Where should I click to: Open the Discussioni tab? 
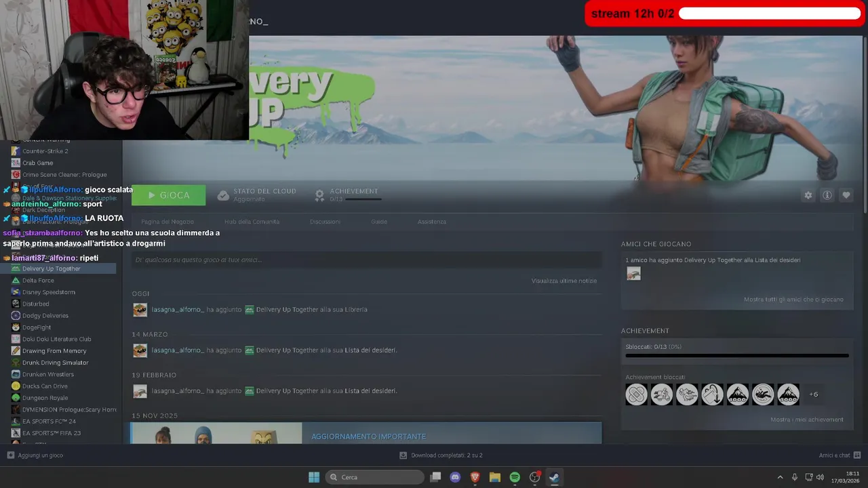pos(325,222)
